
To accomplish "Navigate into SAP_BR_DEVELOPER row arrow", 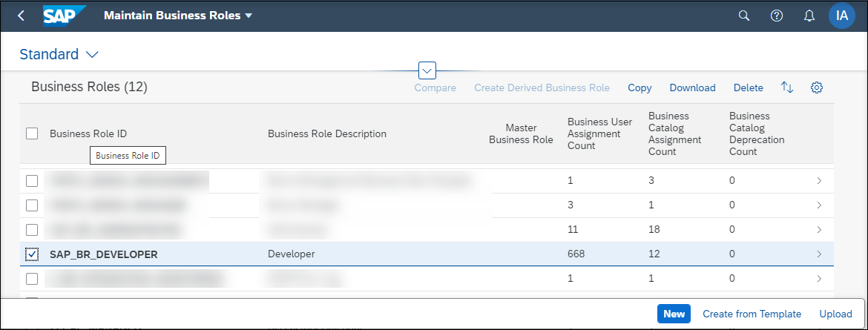I will click(x=819, y=254).
